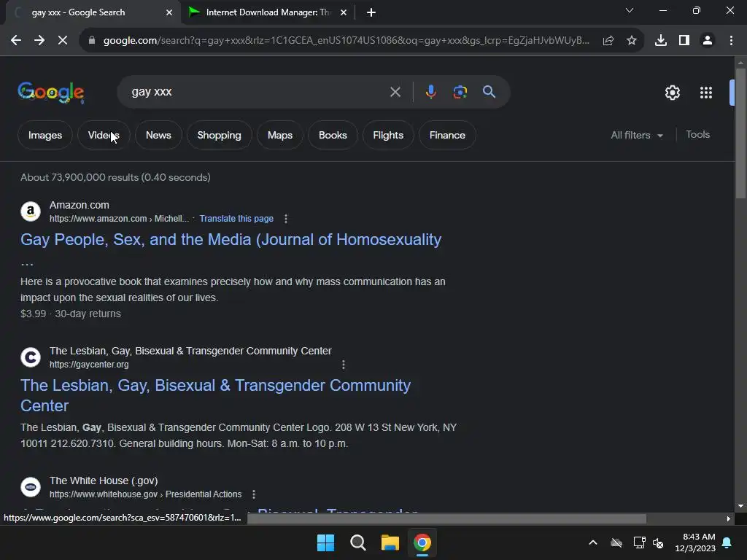Open the Journal of Homosexuality Amazon result link
Viewport: 747px width, 560px height.
pyautogui.click(x=231, y=239)
